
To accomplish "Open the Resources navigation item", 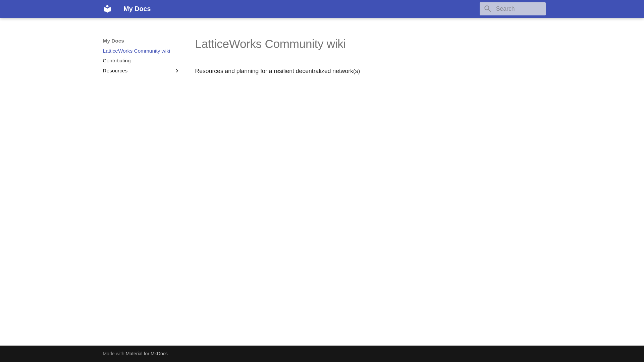I will coord(141,71).
